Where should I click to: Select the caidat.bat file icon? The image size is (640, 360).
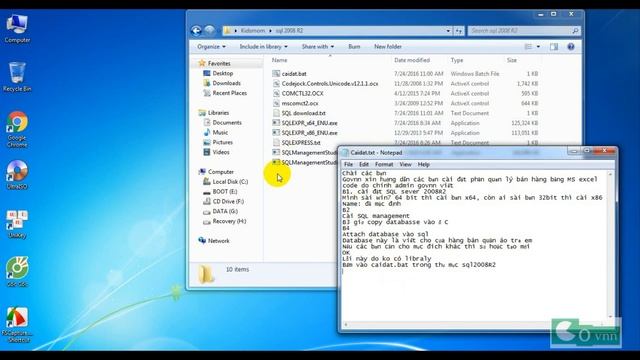tap(276, 74)
